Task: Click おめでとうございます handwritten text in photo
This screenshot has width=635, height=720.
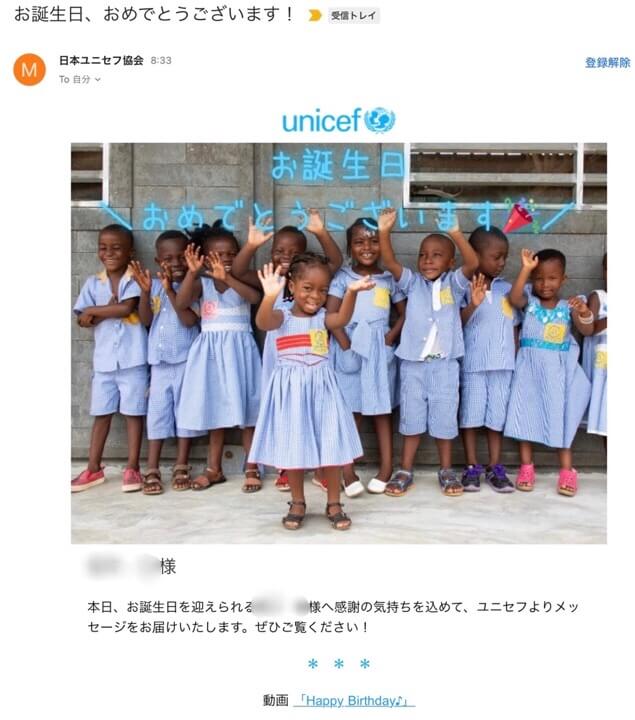Action: click(321, 217)
